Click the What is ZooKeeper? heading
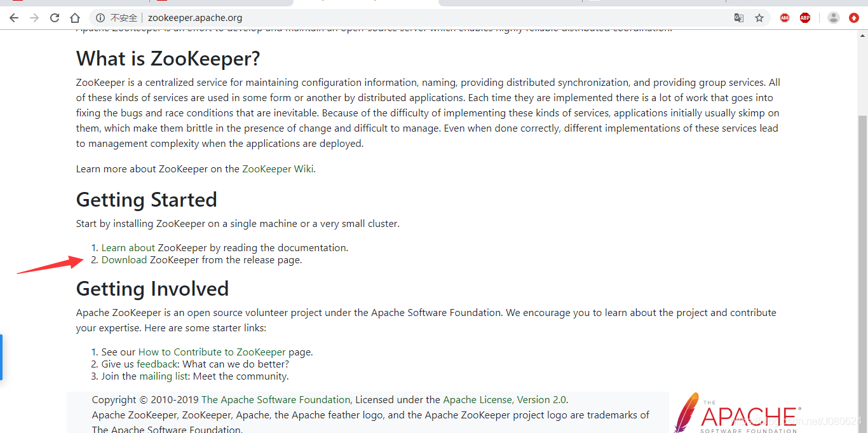 tap(168, 58)
